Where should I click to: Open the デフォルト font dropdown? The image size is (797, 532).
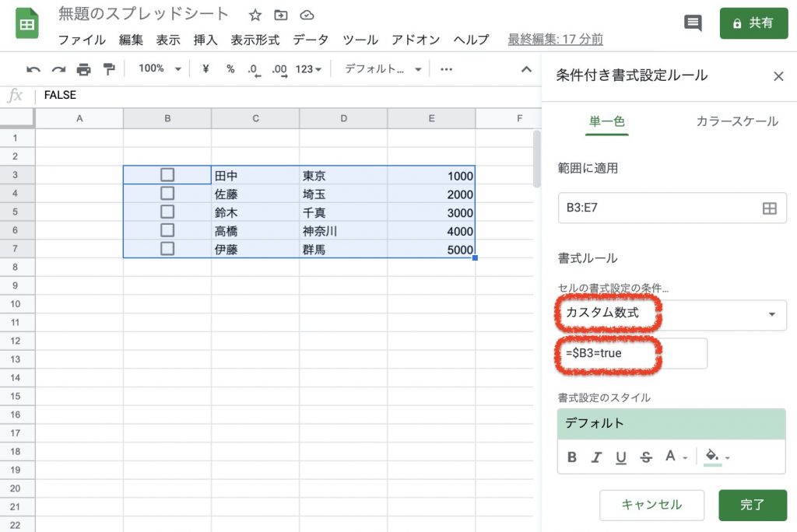383,69
